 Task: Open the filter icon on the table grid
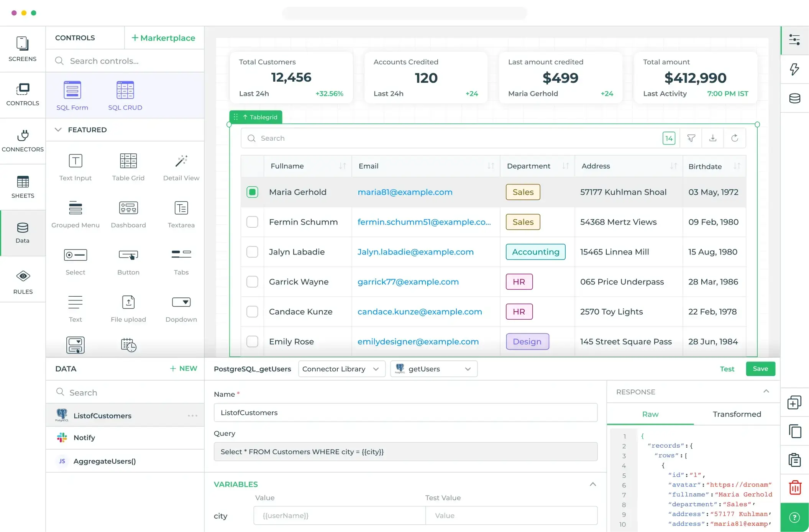coord(691,138)
